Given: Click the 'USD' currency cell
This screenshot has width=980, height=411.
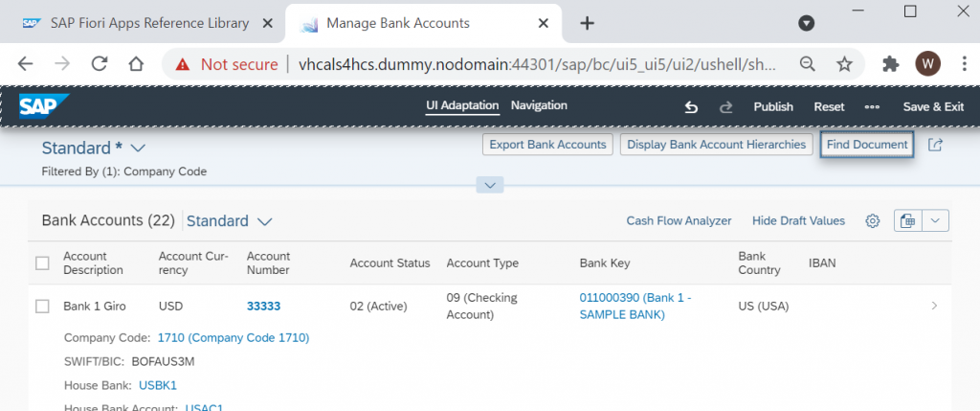Looking at the screenshot, I should [x=171, y=307].
